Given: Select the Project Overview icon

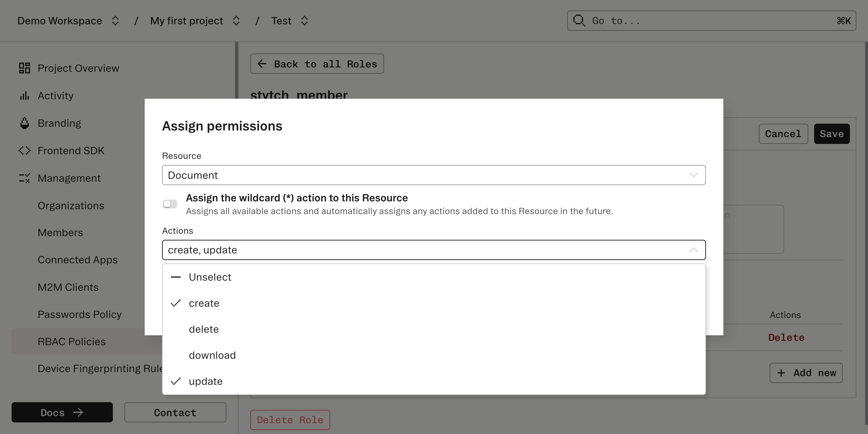Looking at the screenshot, I should (x=24, y=68).
